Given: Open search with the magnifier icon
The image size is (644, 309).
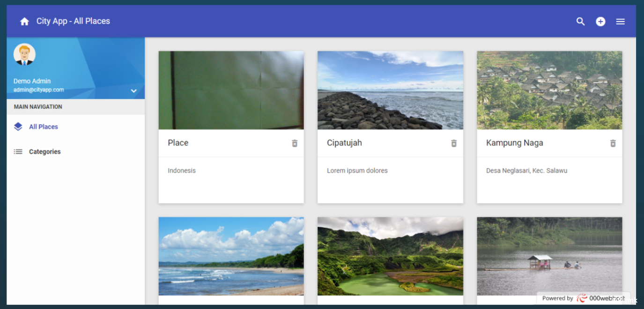Looking at the screenshot, I should coord(580,22).
